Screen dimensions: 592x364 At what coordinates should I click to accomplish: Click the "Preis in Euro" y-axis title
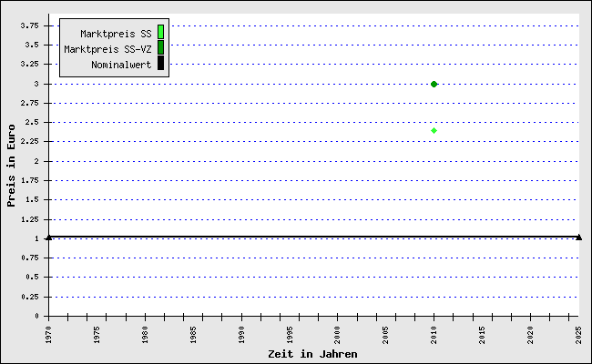12,167
